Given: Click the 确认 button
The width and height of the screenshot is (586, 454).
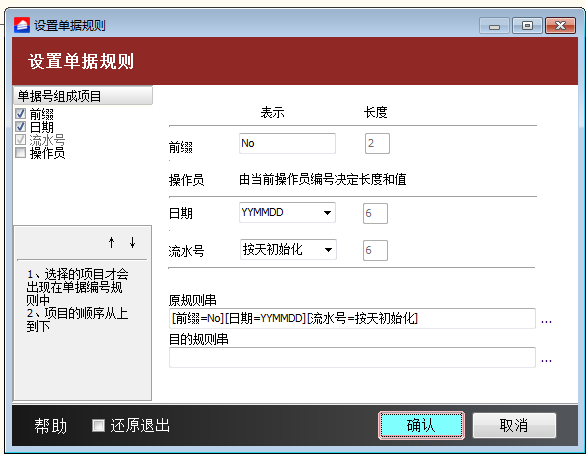Looking at the screenshot, I should tap(421, 425).
